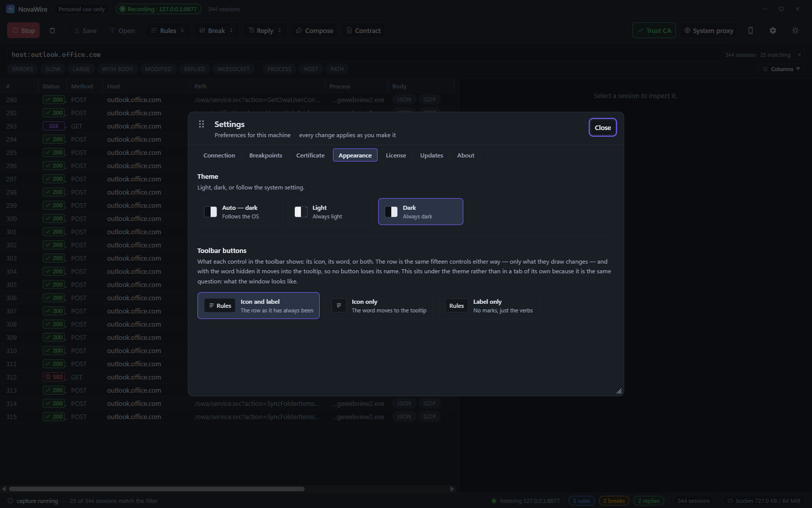This screenshot has width=812, height=508.
Task: Toggle the SLOW filter chip
Action: point(53,69)
